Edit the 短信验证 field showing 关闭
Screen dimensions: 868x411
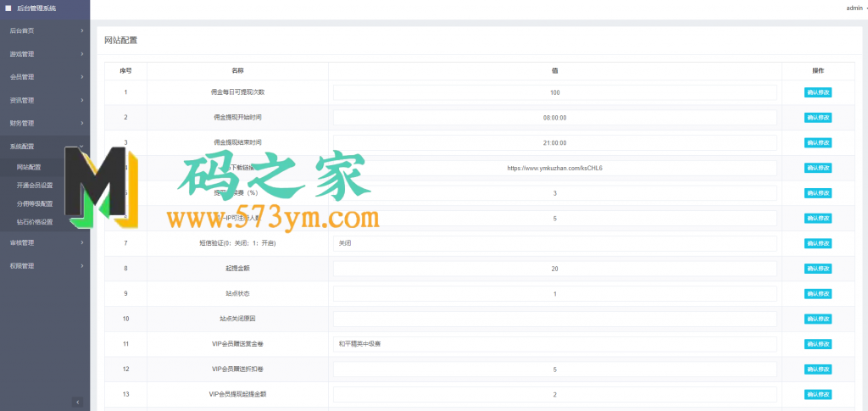(554, 243)
